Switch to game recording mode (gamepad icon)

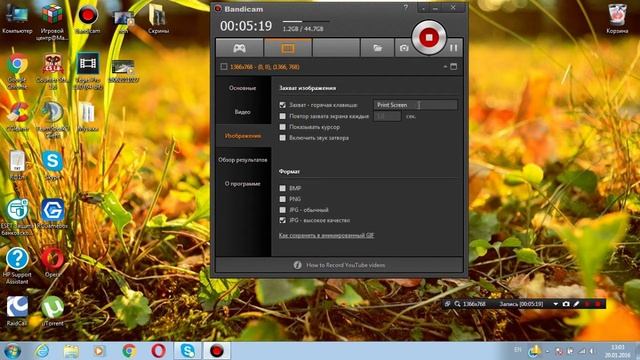coord(239,48)
